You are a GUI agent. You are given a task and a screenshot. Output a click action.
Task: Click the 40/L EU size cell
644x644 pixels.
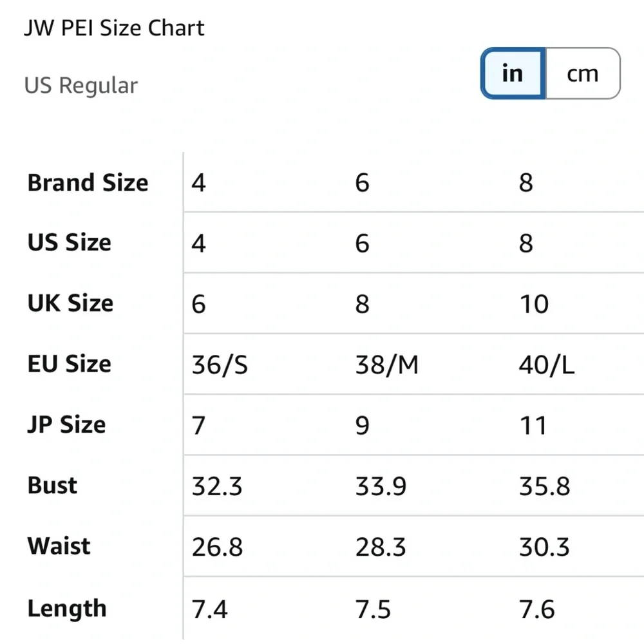click(547, 365)
